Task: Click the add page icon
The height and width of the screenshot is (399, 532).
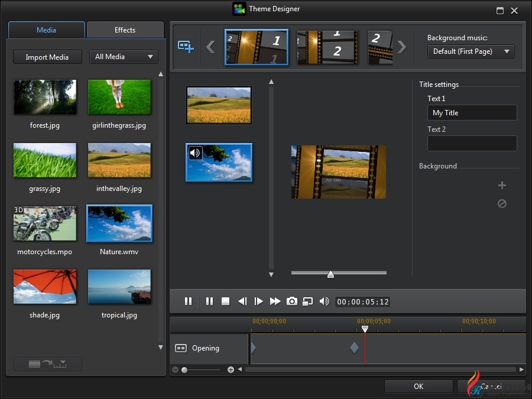Action: [x=186, y=47]
